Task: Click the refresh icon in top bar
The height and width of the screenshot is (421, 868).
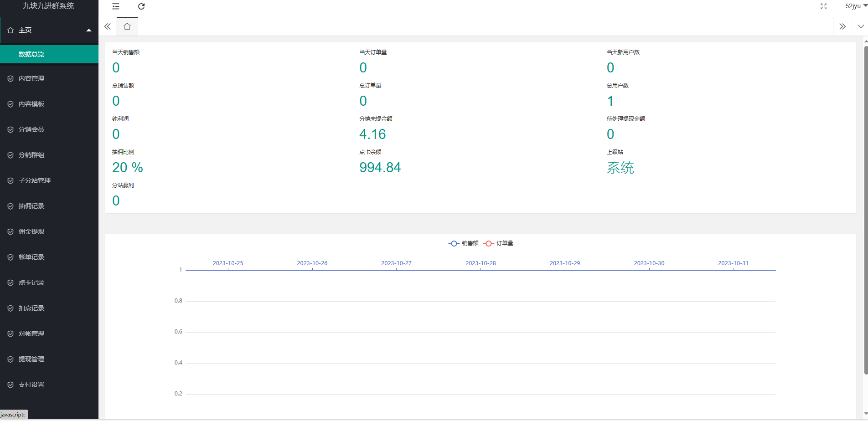Action: 141,6
